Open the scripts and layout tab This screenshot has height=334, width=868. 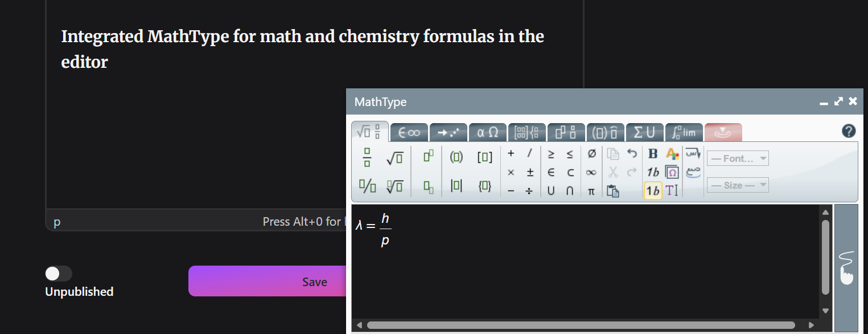(566, 132)
